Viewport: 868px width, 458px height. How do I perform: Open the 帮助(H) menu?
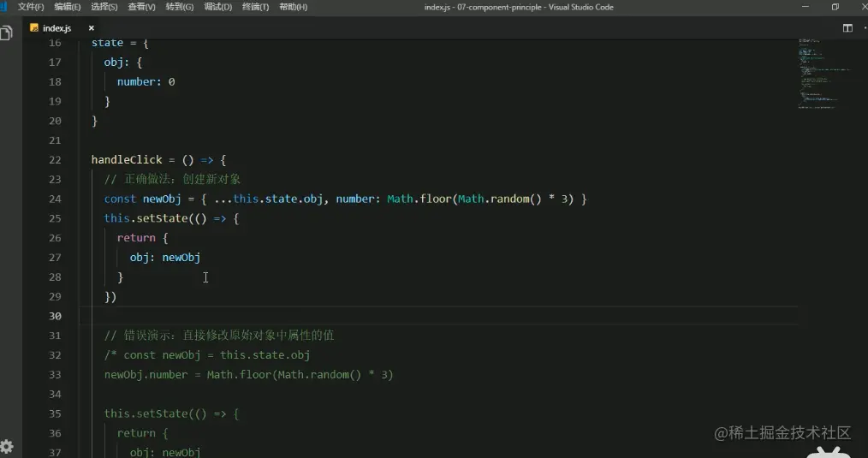click(x=294, y=7)
